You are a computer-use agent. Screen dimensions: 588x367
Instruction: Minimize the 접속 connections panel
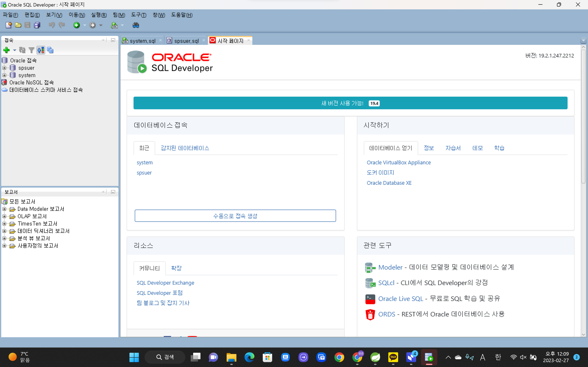point(113,40)
